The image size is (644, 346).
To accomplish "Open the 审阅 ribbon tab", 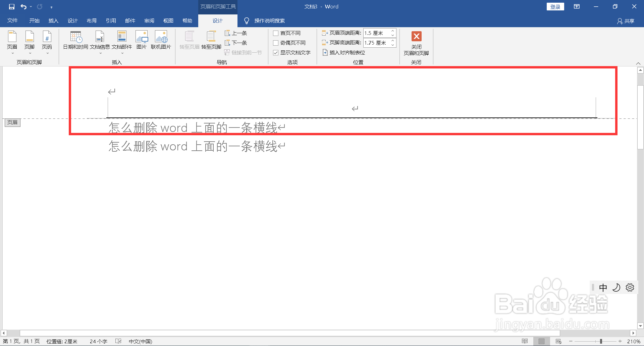I will 149,20.
